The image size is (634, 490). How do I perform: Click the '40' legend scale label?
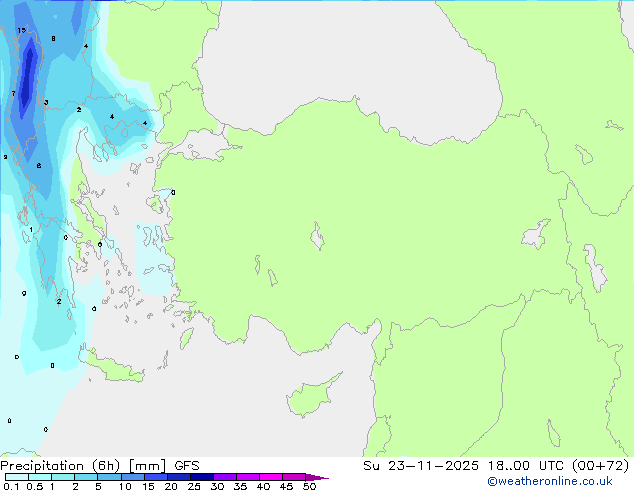point(263,486)
